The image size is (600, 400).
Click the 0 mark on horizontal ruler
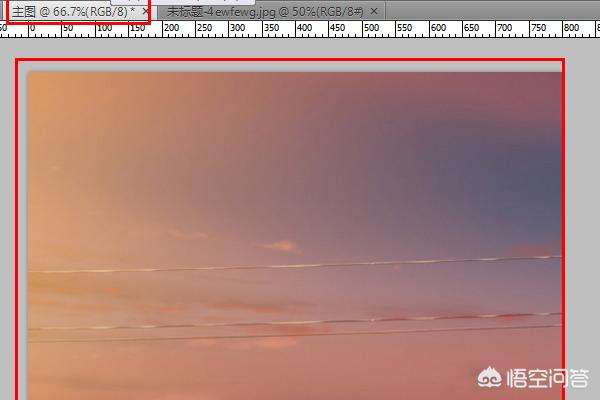[31, 28]
